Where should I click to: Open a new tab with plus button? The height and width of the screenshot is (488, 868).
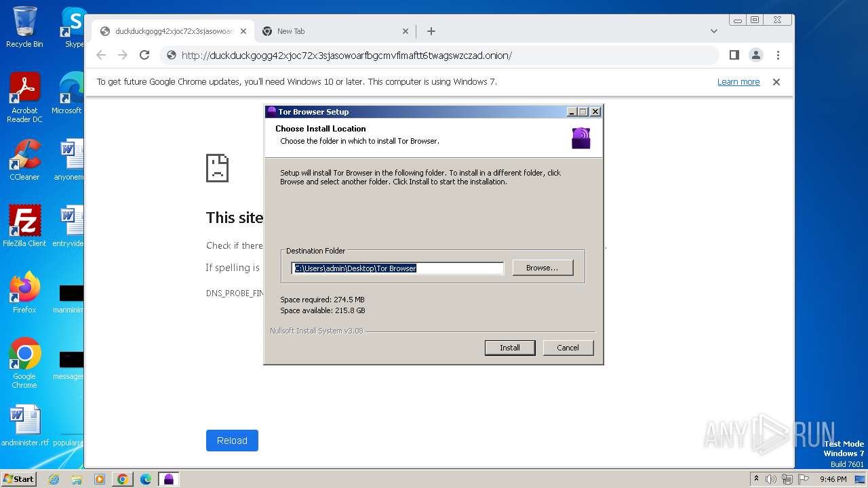coord(431,31)
